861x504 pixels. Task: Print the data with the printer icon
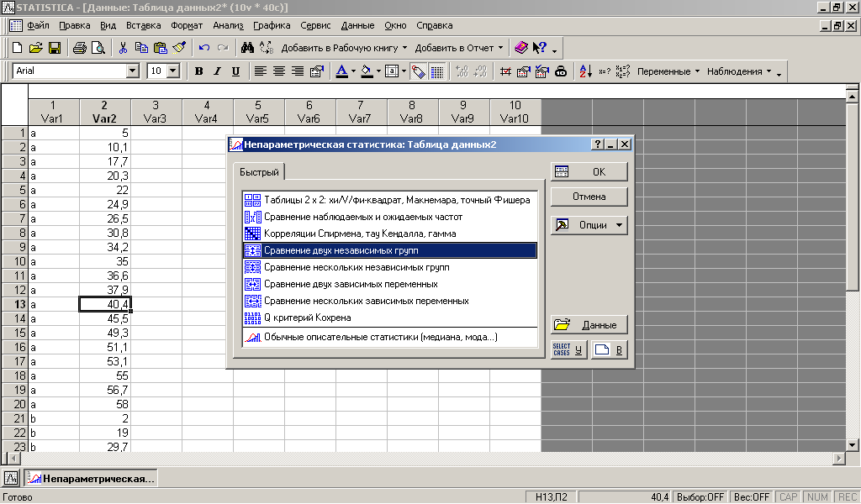point(80,48)
